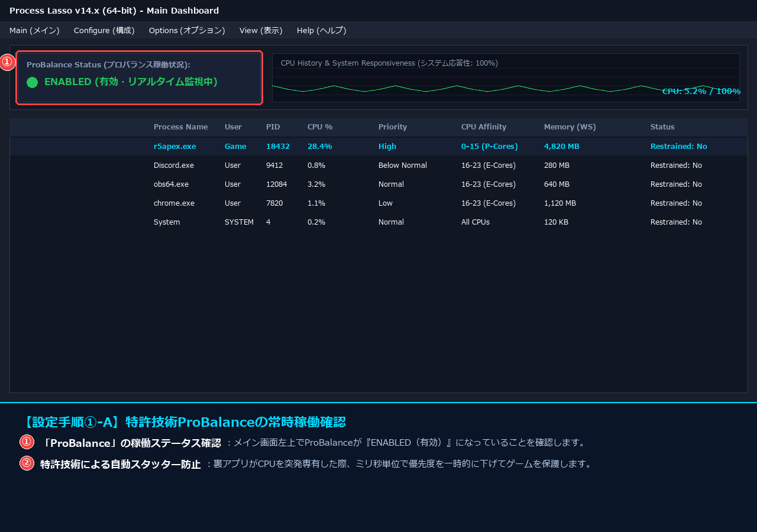The height and width of the screenshot is (532, 757).
Task: Click the 640 MB memory value
Action: pyautogui.click(x=557, y=184)
